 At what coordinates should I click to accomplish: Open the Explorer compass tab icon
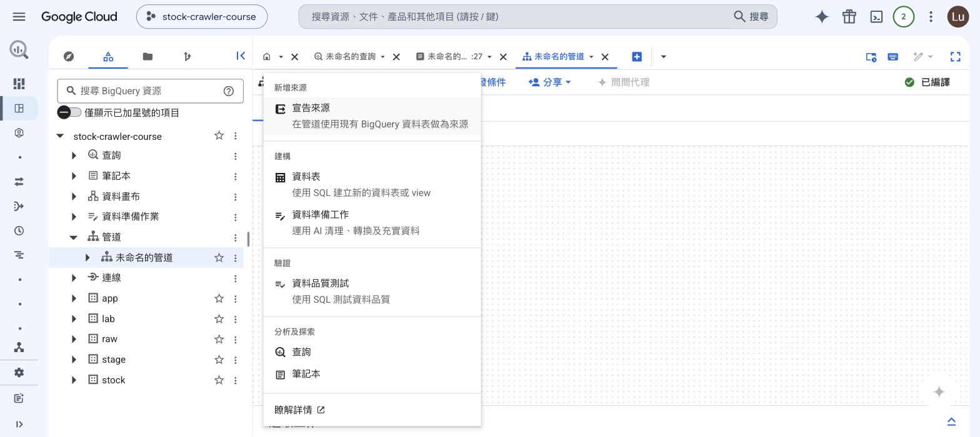(69, 56)
